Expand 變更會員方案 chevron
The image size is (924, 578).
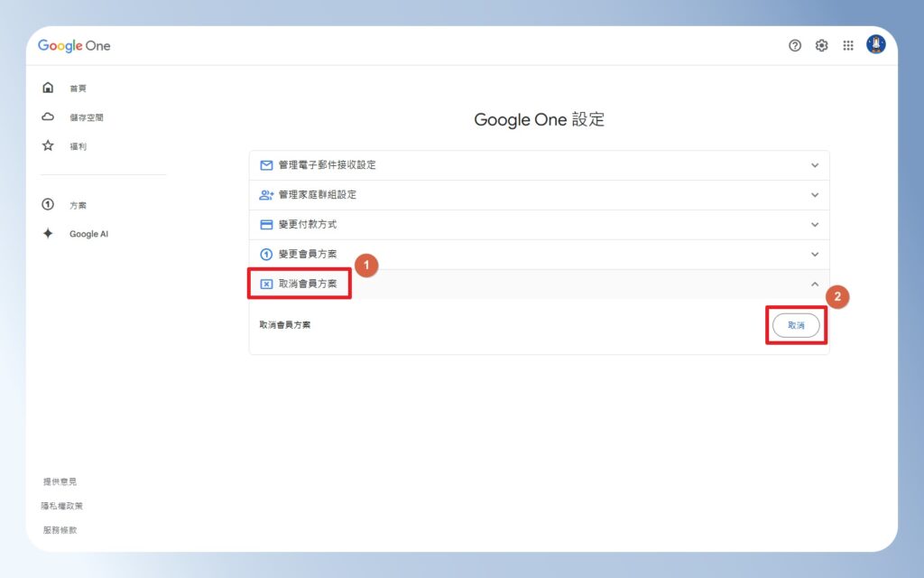(815, 254)
